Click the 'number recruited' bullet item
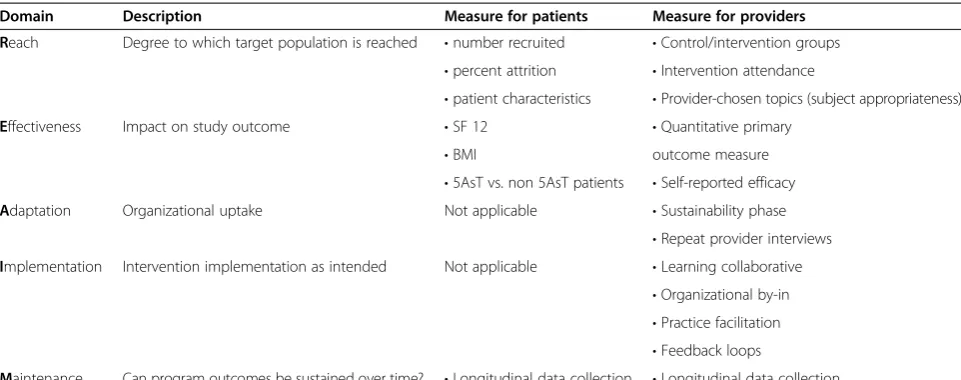 click(x=504, y=43)
